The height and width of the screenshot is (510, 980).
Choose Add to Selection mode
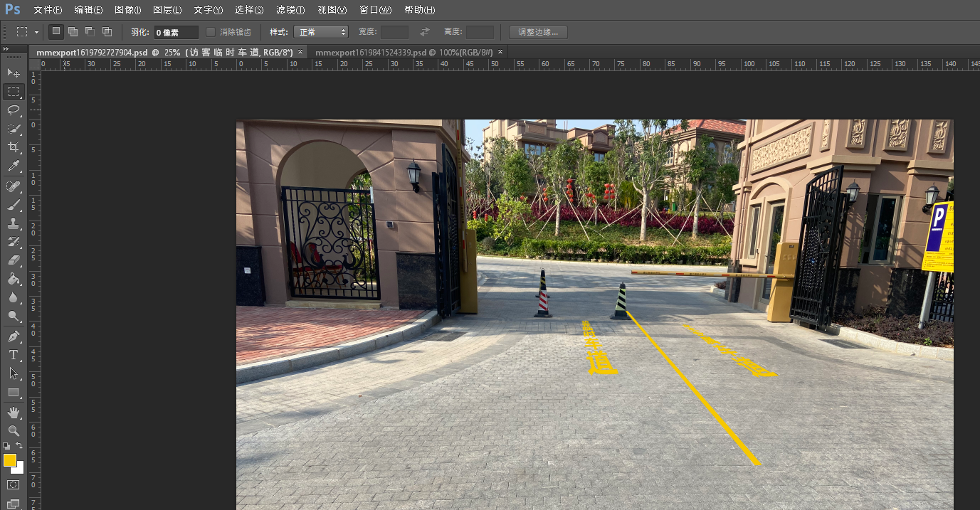[x=73, y=31]
